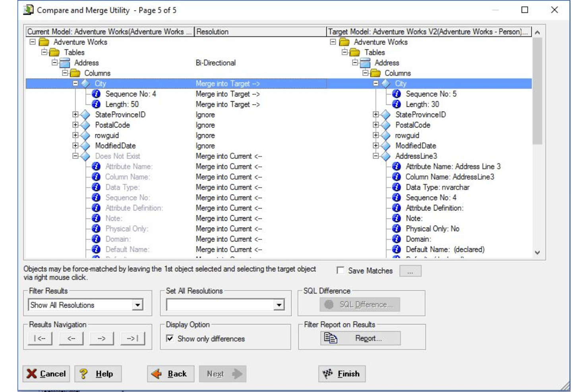The width and height of the screenshot is (588, 392).
Task: Select Merge into Current for Default Name row
Action: [229, 249]
